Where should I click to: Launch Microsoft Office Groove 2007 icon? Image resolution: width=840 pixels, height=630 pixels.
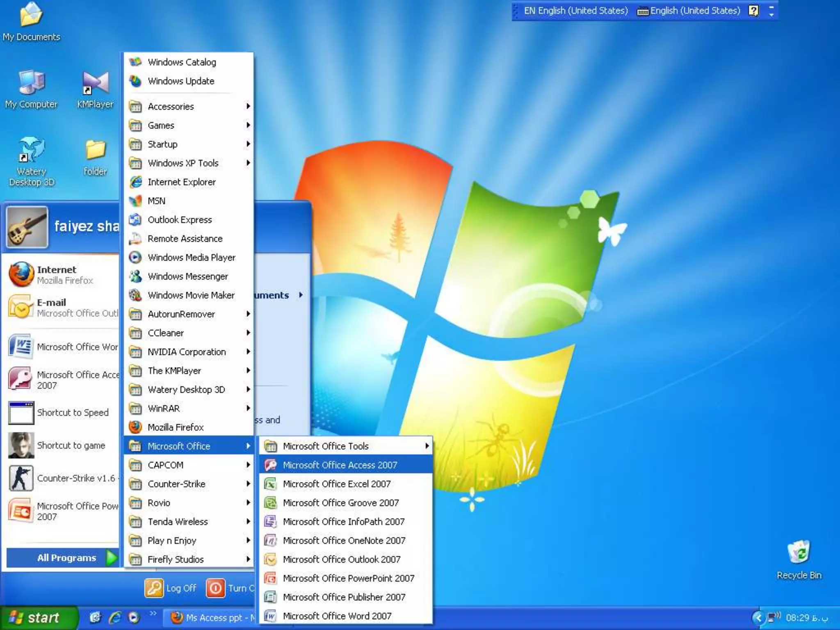270,503
